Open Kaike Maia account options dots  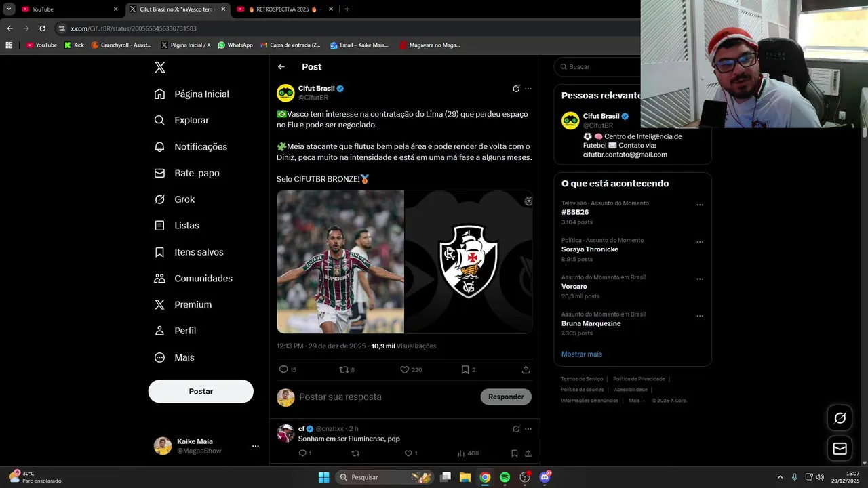[x=256, y=446]
